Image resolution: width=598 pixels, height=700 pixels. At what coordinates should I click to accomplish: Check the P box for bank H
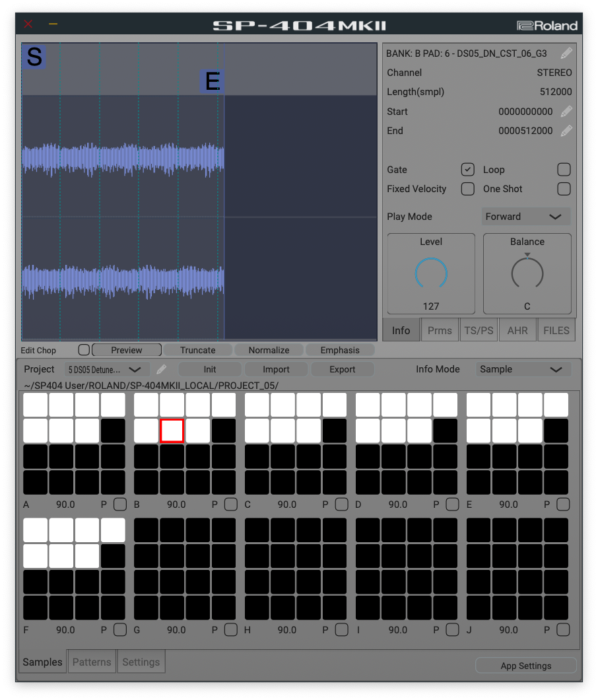(x=341, y=630)
